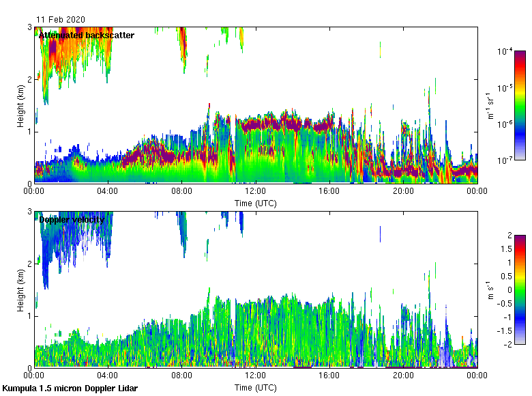Select "Time (UTC)" label under Doppler velocity plot

pyautogui.click(x=255, y=388)
